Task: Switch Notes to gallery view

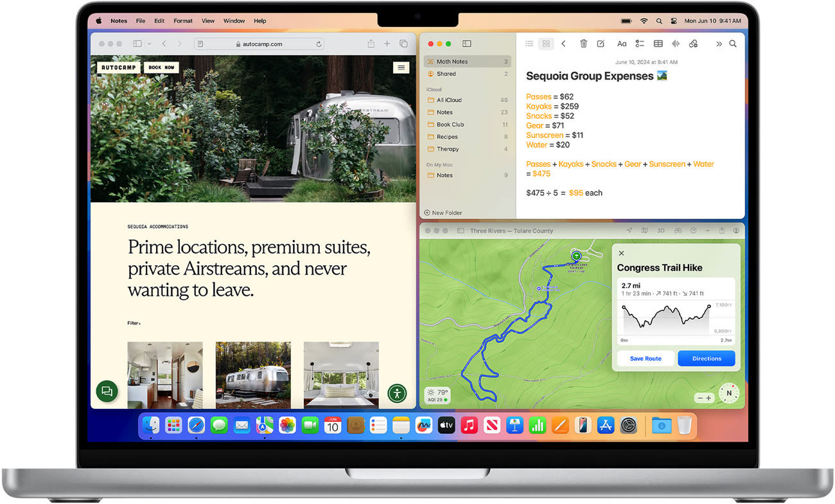Action: click(x=546, y=44)
